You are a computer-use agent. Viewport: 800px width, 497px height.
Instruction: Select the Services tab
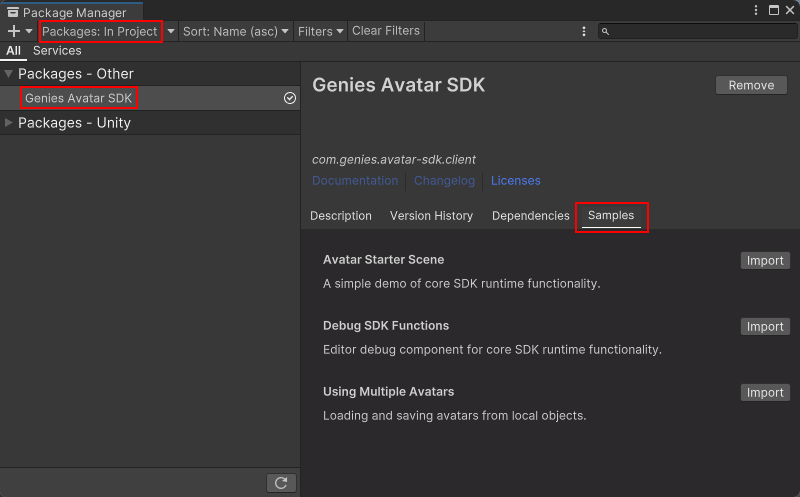tap(57, 50)
